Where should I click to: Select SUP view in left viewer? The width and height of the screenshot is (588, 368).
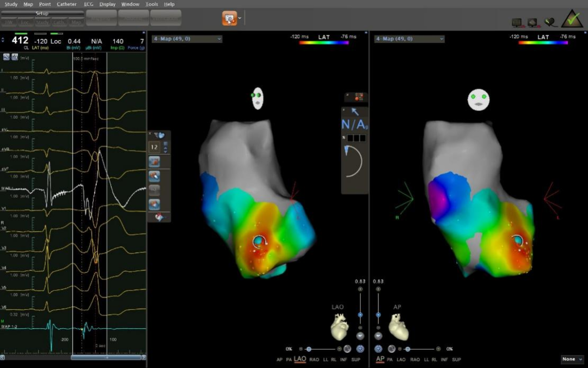[x=356, y=359]
